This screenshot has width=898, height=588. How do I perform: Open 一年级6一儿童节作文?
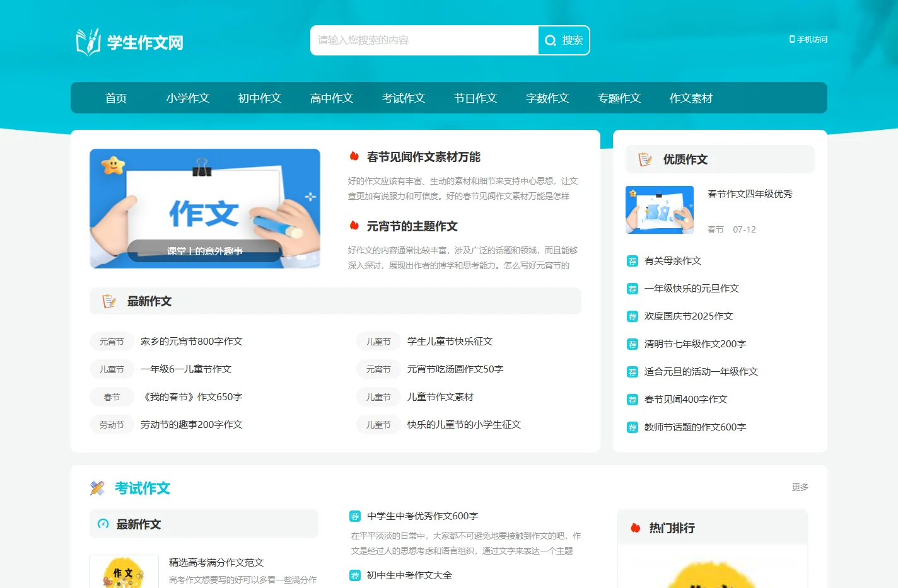(x=186, y=369)
